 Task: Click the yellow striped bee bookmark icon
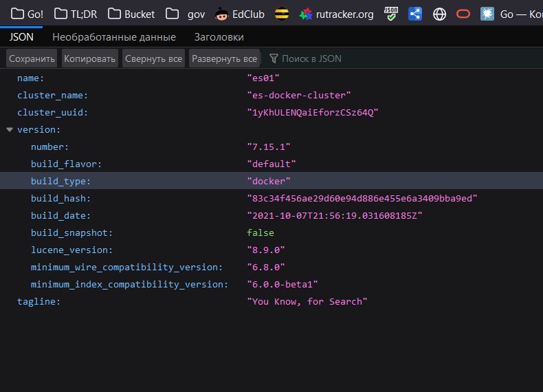click(282, 14)
